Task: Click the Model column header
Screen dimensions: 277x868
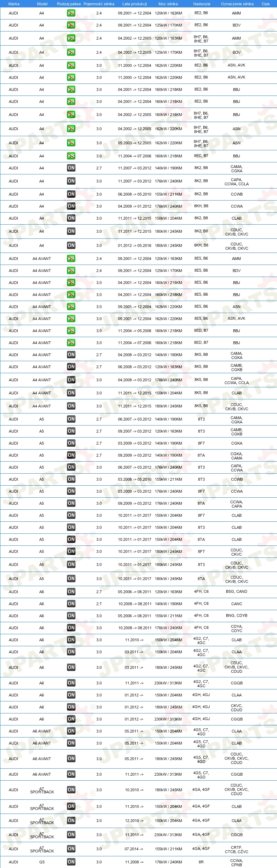Action: 42,4
